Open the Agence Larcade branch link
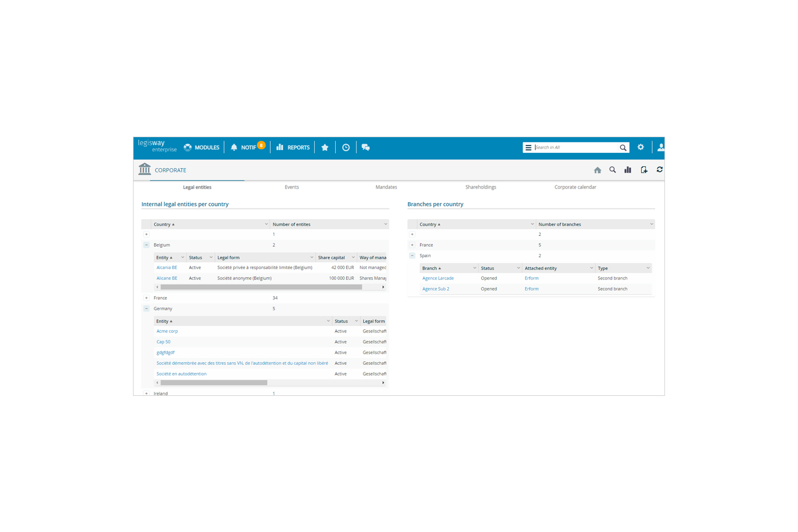The height and width of the screenshot is (532, 798). click(x=438, y=278)
